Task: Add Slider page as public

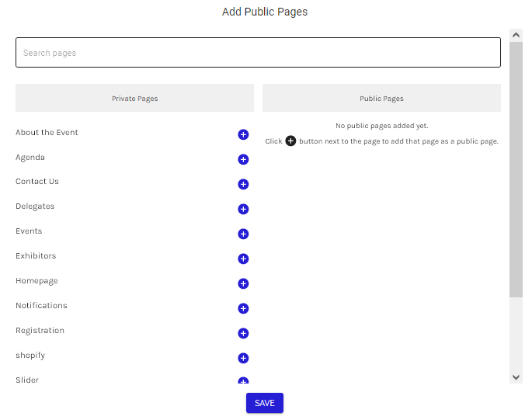Action: click(243, 381)
